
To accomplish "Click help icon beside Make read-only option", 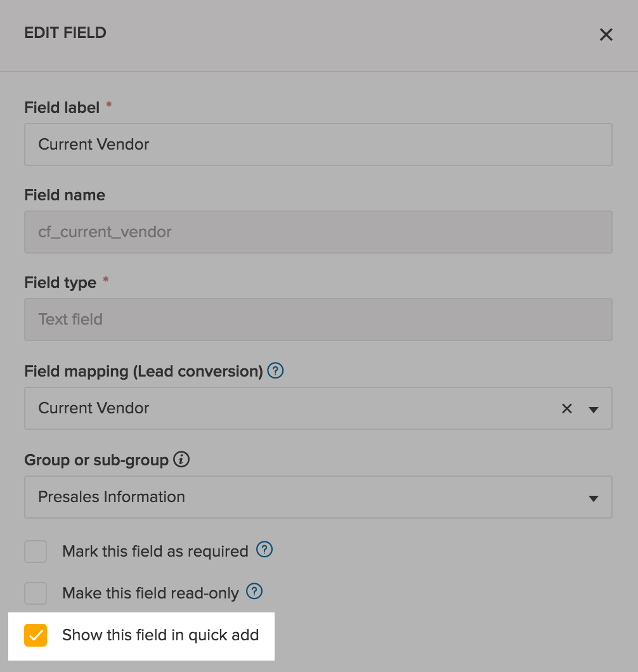I will [x=254, y=591].
